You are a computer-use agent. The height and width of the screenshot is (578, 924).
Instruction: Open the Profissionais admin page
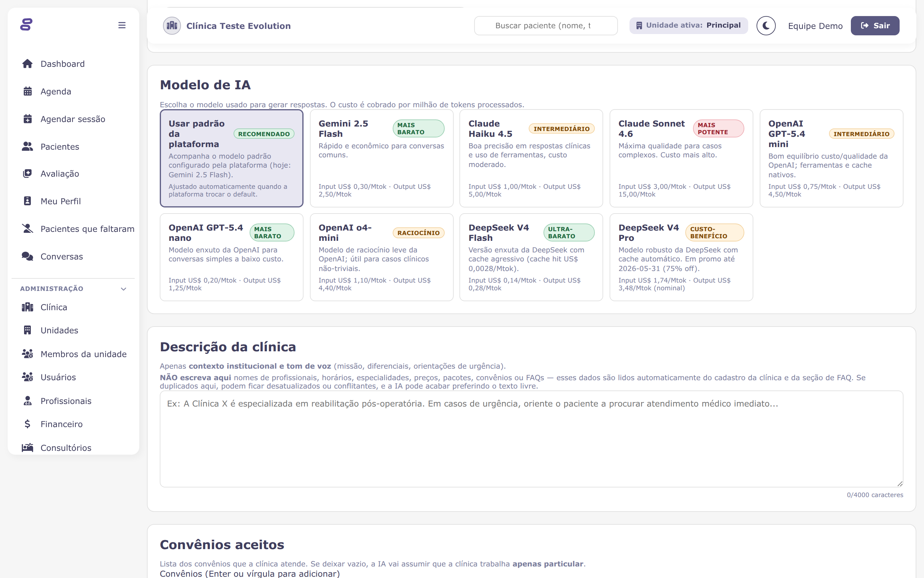click(x=73, y=401)
